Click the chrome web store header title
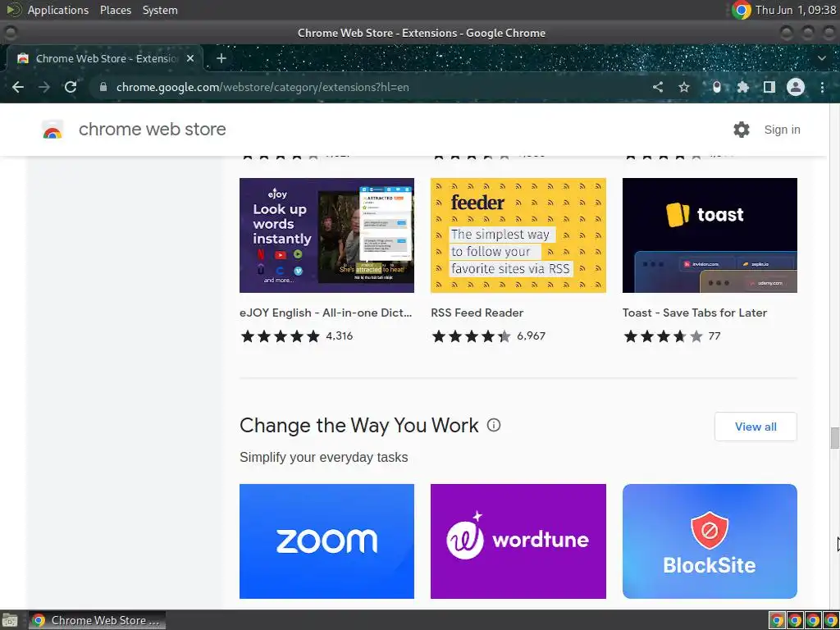 coord(152,129)
